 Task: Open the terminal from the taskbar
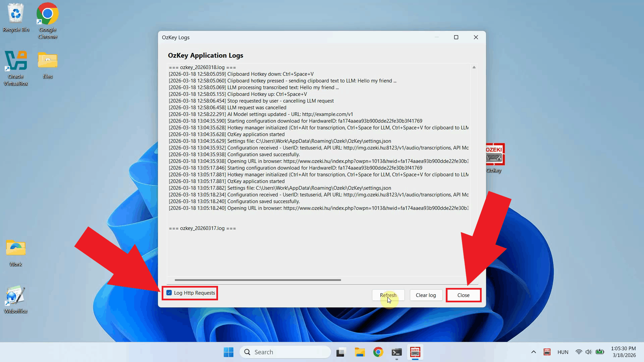[x=396, y=352]
